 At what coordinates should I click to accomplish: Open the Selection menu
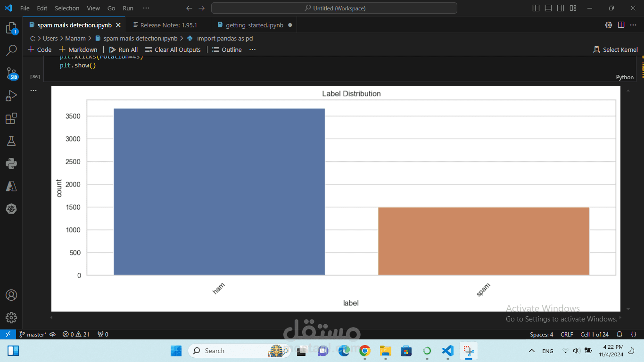click(67, 8)
